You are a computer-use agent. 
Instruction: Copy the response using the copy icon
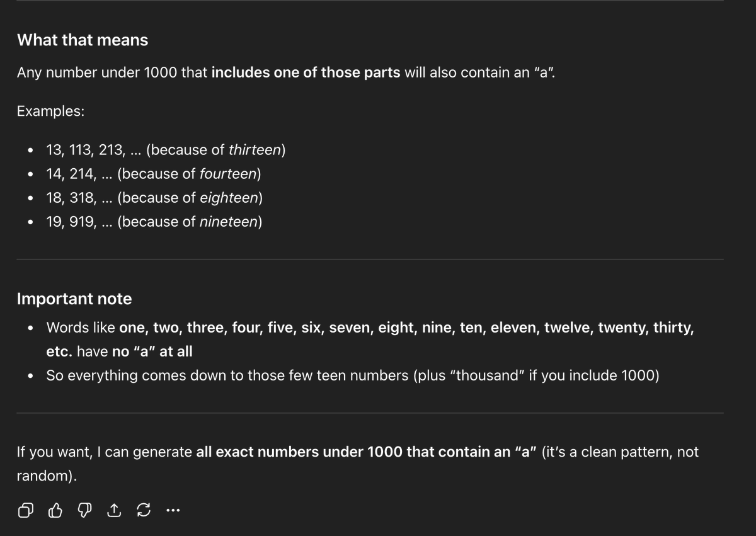coord(25,511)
